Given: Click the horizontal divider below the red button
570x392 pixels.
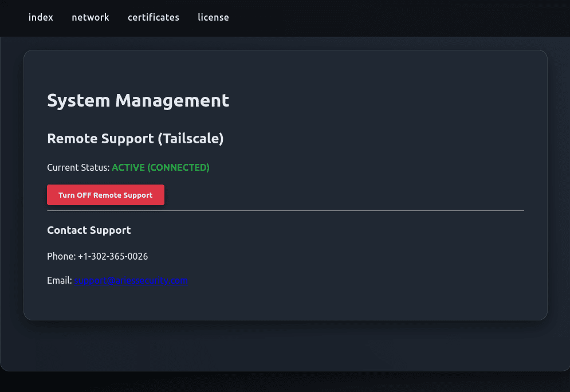Looking at the screenshot, I should [344, 210].
